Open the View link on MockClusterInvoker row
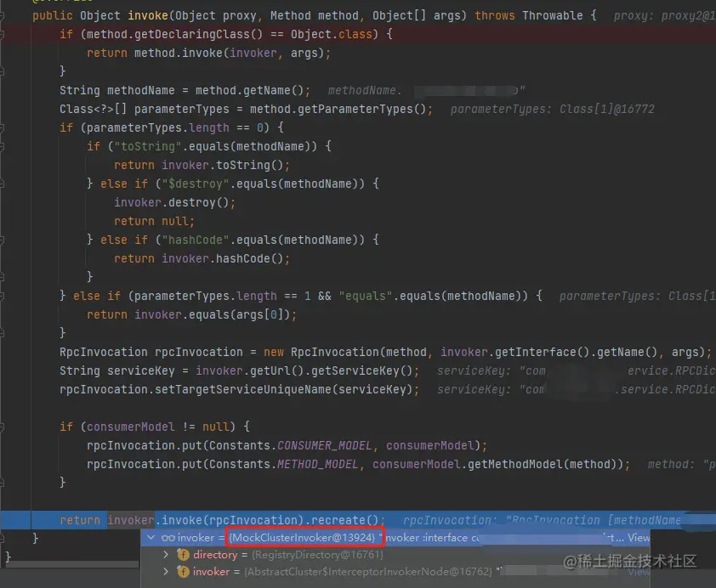This screenshot has width=716, height=588. point(639,537)
